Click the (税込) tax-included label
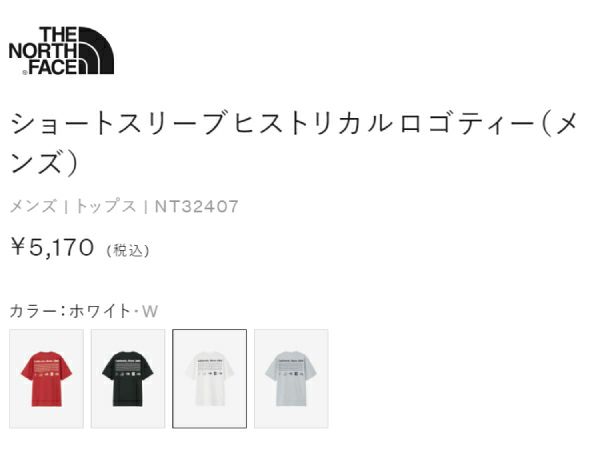This screenshot has width=600, height=450. 128,251
